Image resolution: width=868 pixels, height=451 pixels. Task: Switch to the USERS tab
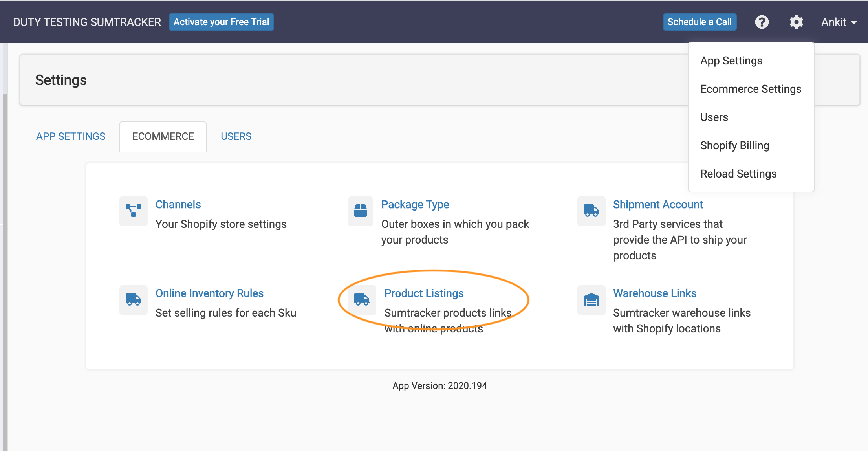click(236, 136)
